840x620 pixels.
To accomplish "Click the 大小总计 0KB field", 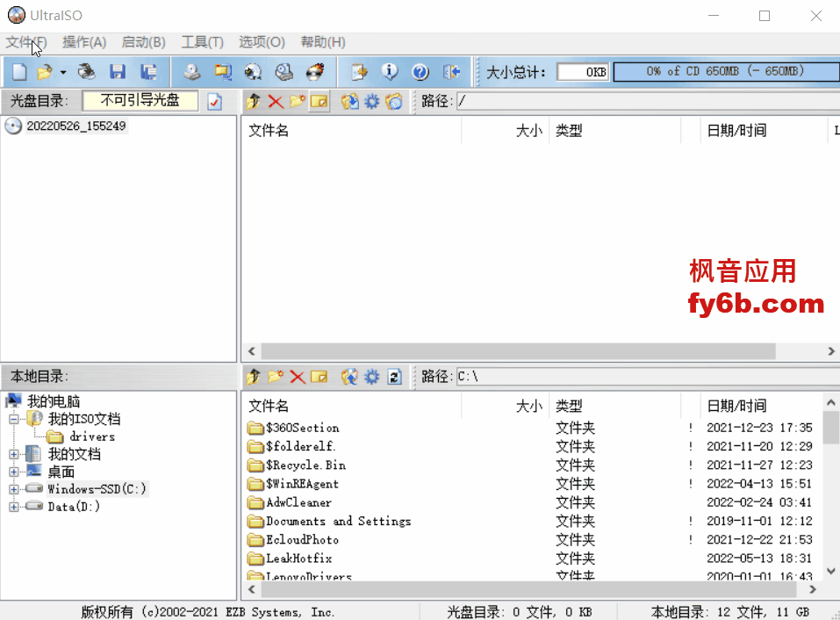I will click(583, 72).
